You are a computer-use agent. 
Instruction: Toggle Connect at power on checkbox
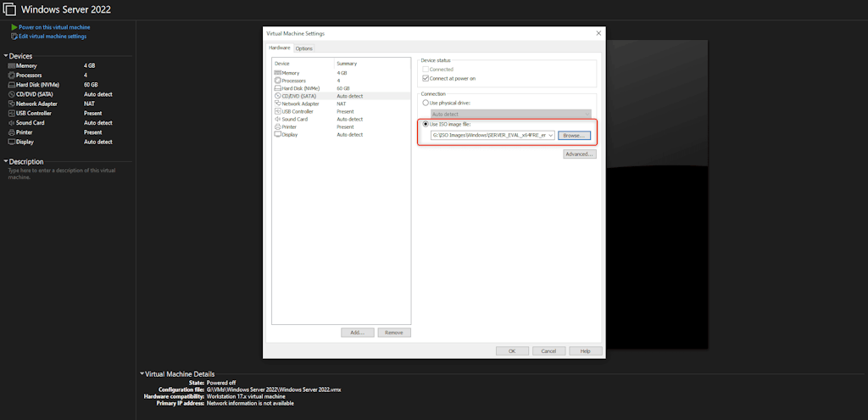point(426,78)
